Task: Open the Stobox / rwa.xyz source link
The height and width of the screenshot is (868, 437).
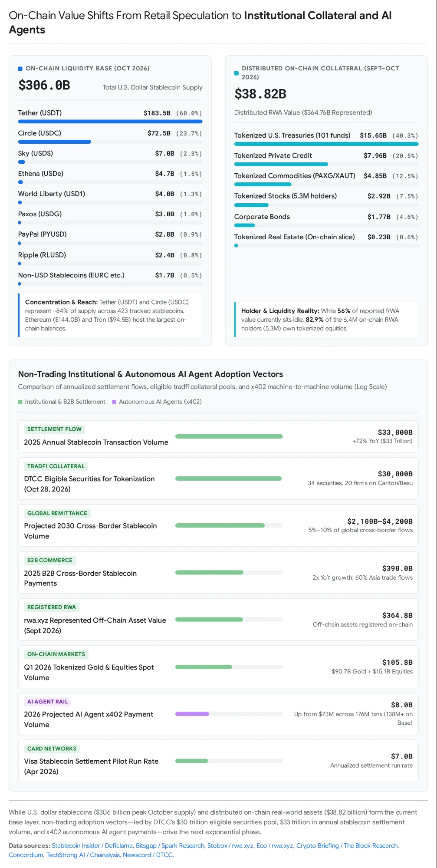Action: pos(230,845)
